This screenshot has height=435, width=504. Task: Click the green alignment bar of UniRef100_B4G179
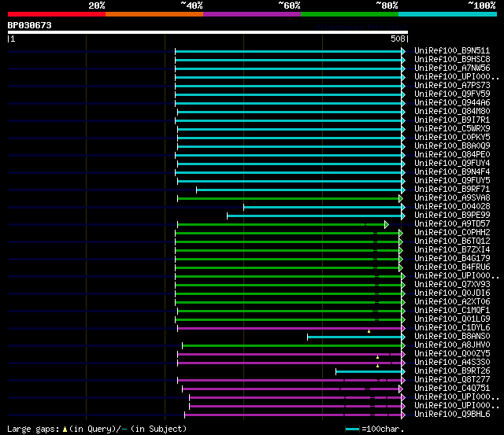click(x=287, y=259)
